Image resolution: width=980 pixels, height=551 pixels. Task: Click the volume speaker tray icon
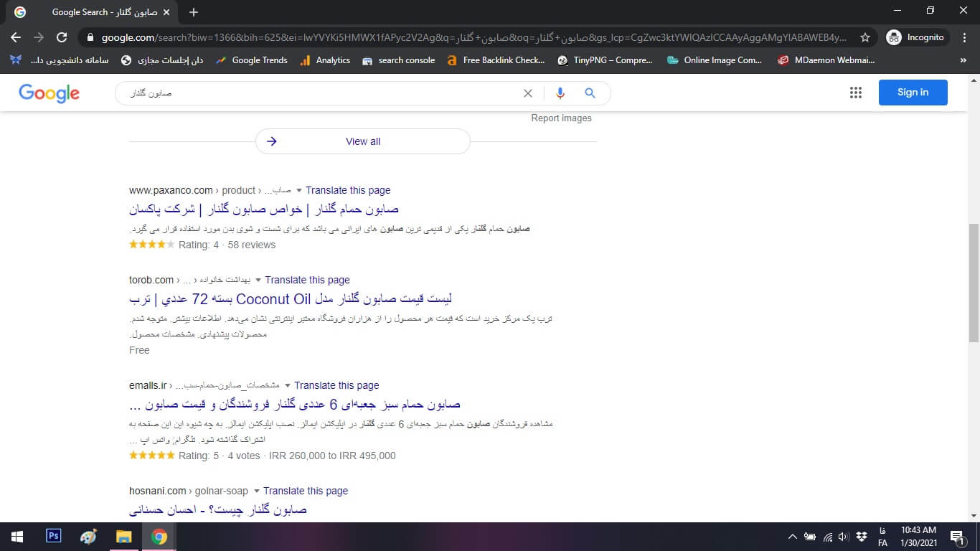pyautogui.click(x=844, y=537)
